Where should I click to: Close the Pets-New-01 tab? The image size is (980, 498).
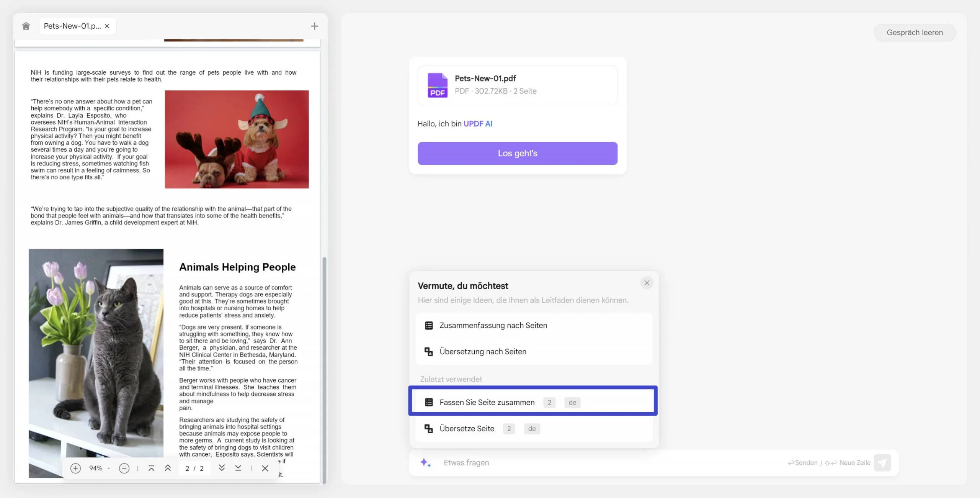pyautogui.click(x=107, y=26)
